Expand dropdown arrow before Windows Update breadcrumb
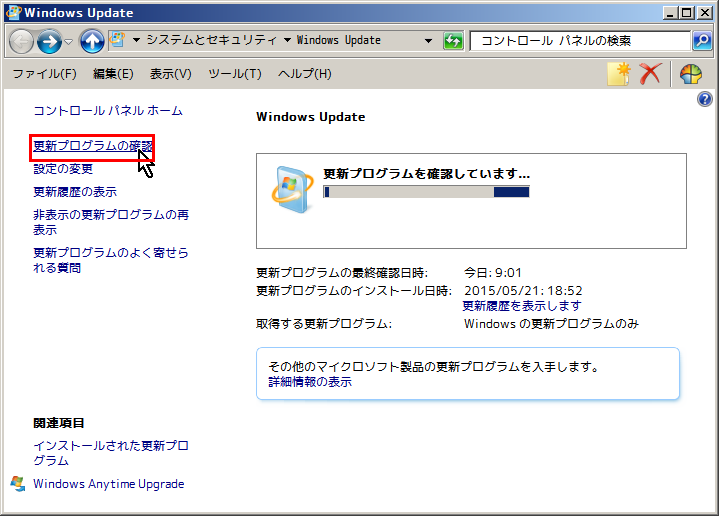719x516 pixels. (288, 40)
